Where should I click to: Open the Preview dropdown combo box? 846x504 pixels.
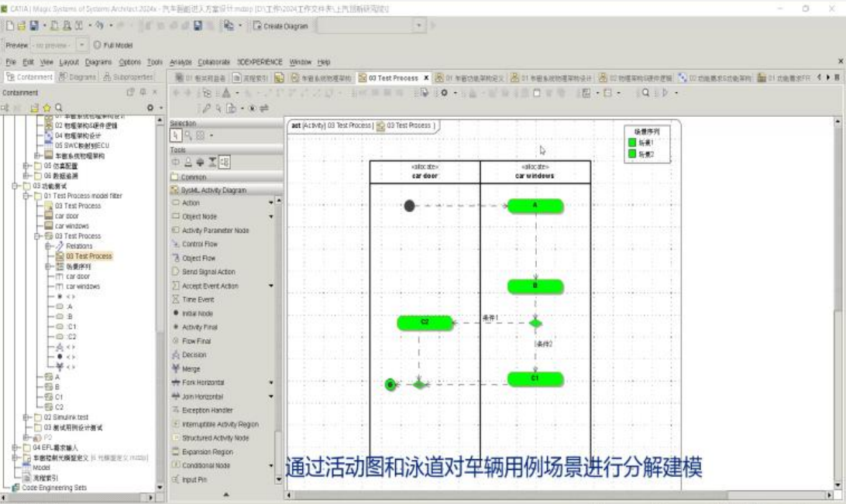click(x=83, y=45)
